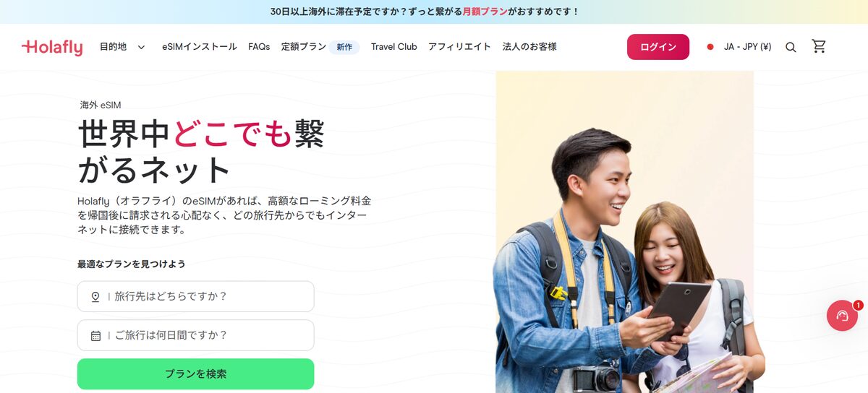The width and height of the screenshot is (868, 393).
Task: Open the 定額プラン menu item
Action: [x=304, y=46]
